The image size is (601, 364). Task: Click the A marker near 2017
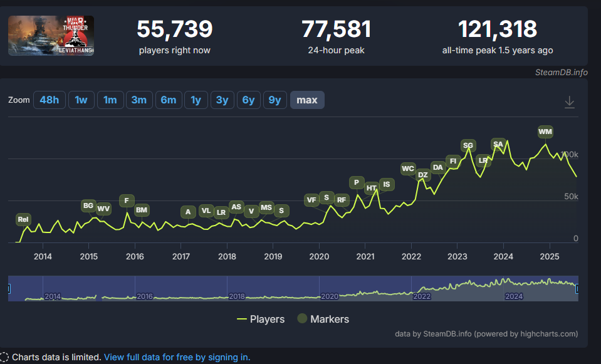pos(188,212)
